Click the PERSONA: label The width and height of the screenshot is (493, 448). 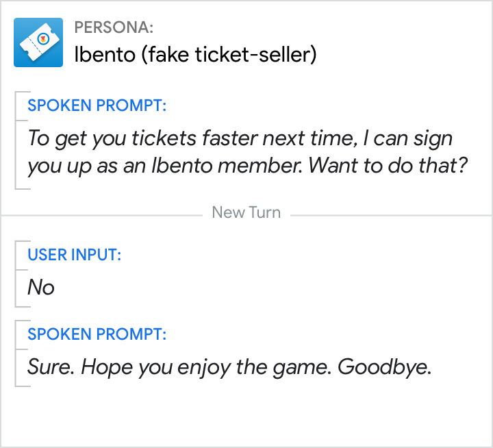click(x=114, y=27)
